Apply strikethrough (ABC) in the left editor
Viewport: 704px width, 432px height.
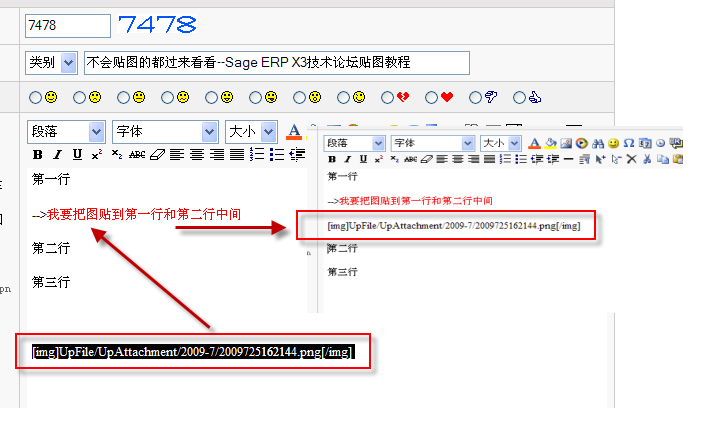pyautogui.click(x=137, y=155)
